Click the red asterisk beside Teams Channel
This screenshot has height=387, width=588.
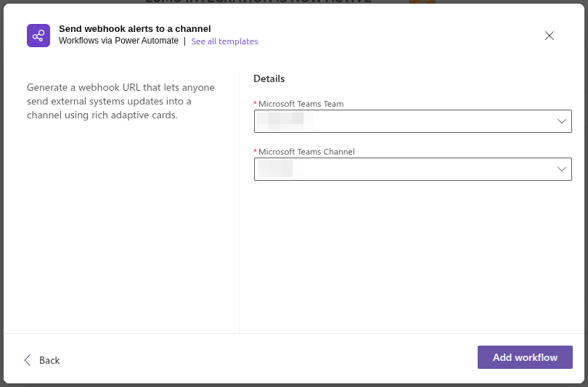pos(256,152)
